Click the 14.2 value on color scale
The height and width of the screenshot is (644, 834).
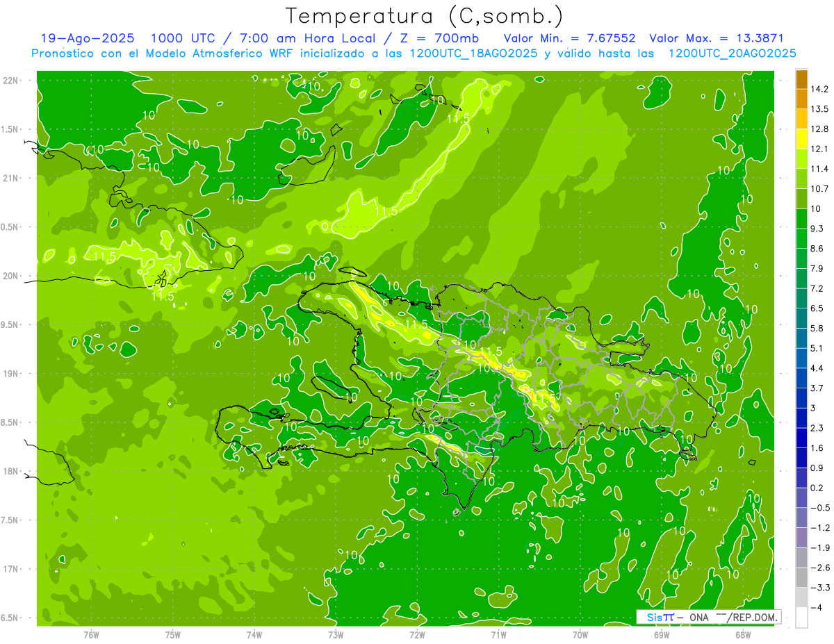[x=820, y=89]
